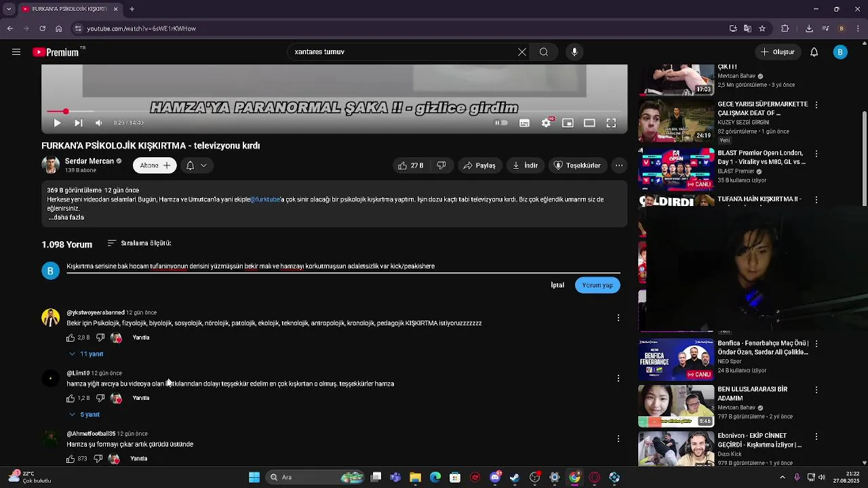The height and width of the screenshot is (488, 868).
Task: Bookmark this page with star
Action: pyautogui.click(x=762, y=28)
